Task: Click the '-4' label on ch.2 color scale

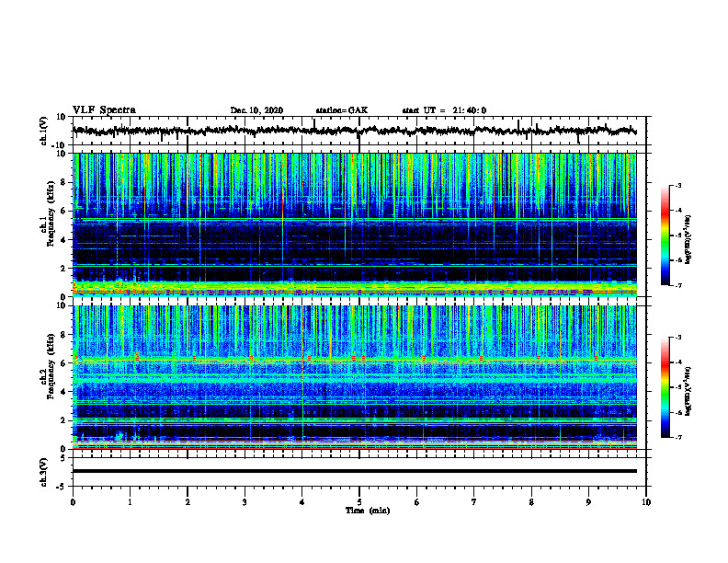Action: coord(678,362)
